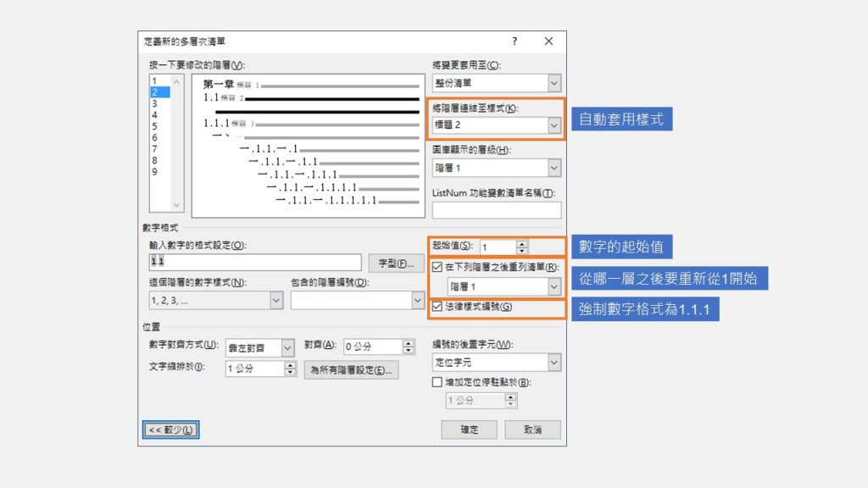Viewport: 868px width, 488px height.
Task: Cancel with the 取消 button
Action: click(532, 430)
